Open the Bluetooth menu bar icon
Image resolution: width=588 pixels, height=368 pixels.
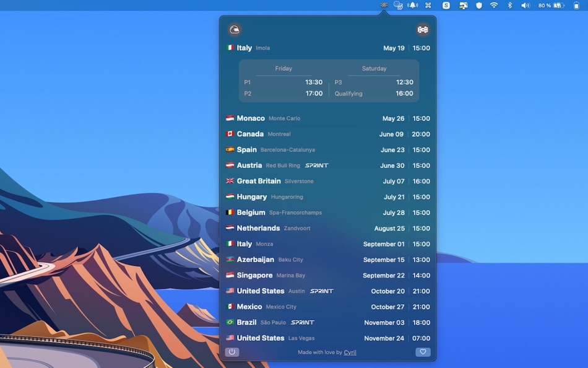tap(509, 5)
